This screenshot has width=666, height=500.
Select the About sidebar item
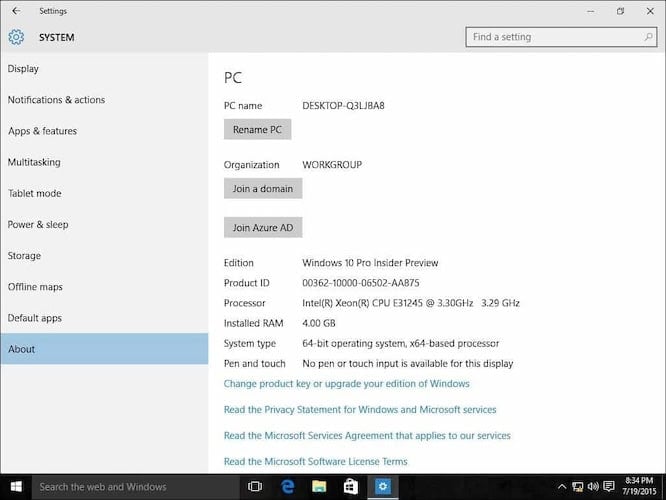pos(104,349)
